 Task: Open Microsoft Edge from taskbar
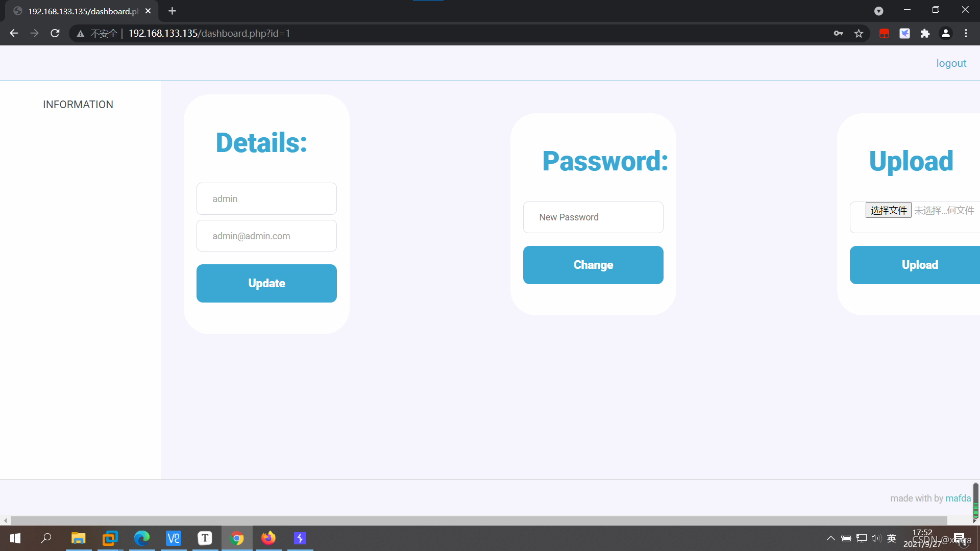[142, 538]
